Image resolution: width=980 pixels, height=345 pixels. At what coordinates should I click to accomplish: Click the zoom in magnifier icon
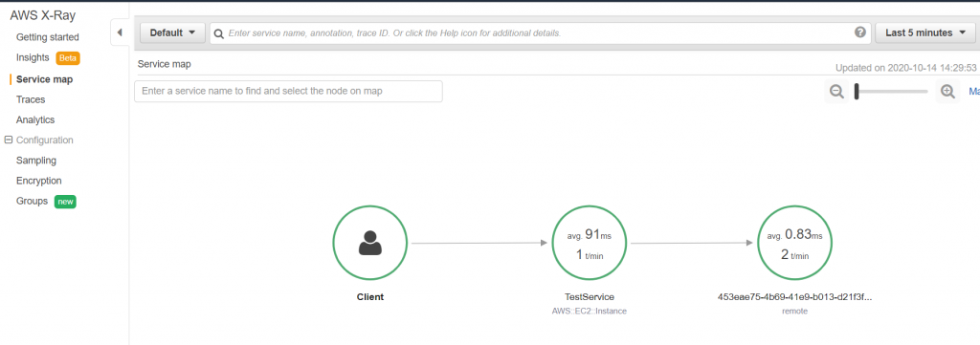[947, 92]
